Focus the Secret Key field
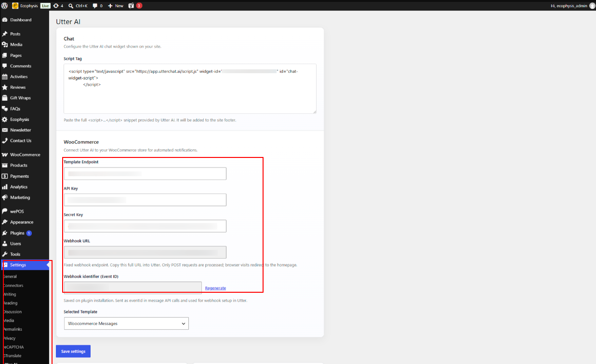596x364 pixels. click(145, 226)
